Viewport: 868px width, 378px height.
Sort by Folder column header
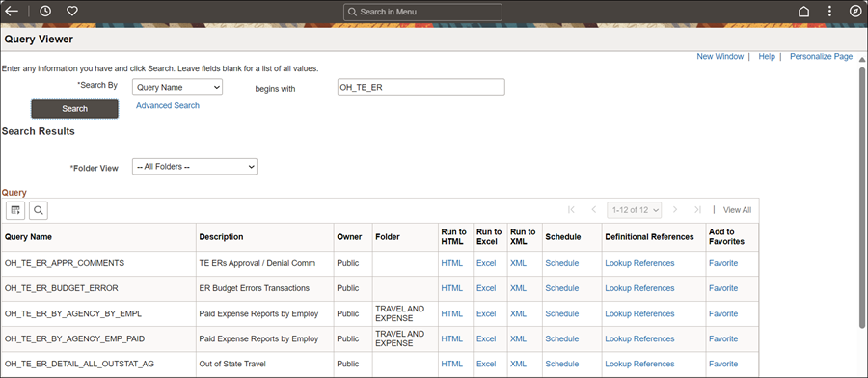[x=388, y=237]
